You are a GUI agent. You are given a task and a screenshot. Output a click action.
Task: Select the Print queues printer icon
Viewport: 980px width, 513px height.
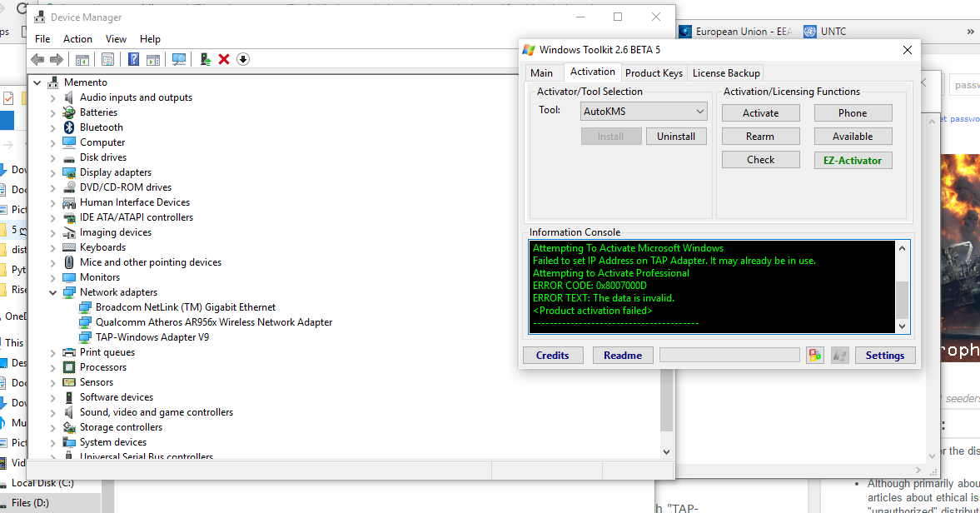coord(69,352)
